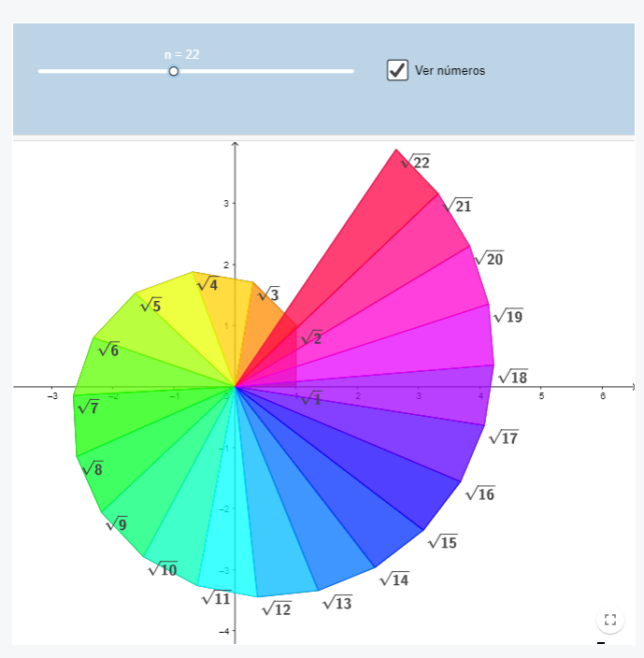
Task: Click the √7 label
Action: 89,407
